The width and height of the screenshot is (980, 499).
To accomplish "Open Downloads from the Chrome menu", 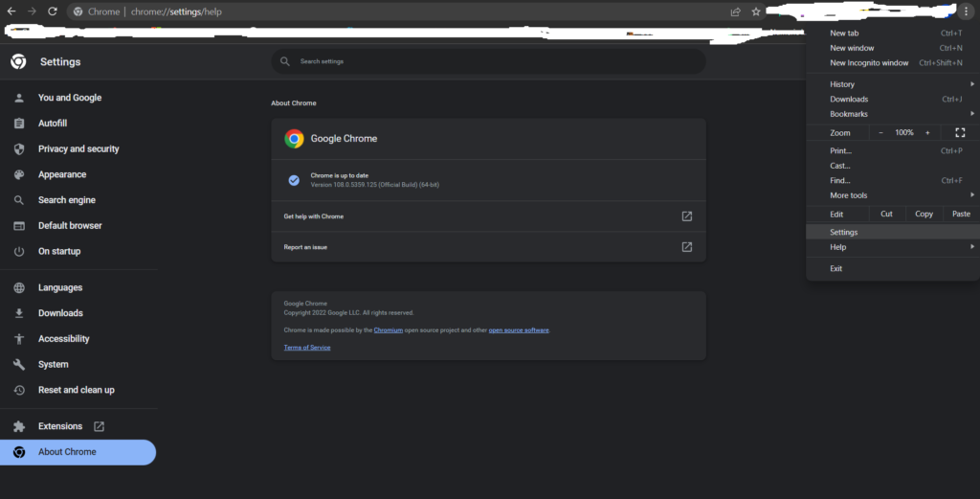I will coord(893,99).
